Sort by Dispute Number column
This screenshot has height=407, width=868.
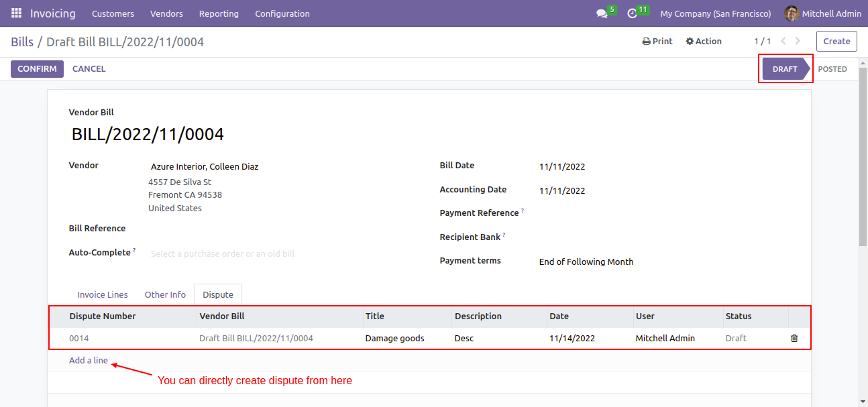pos(103,316)
